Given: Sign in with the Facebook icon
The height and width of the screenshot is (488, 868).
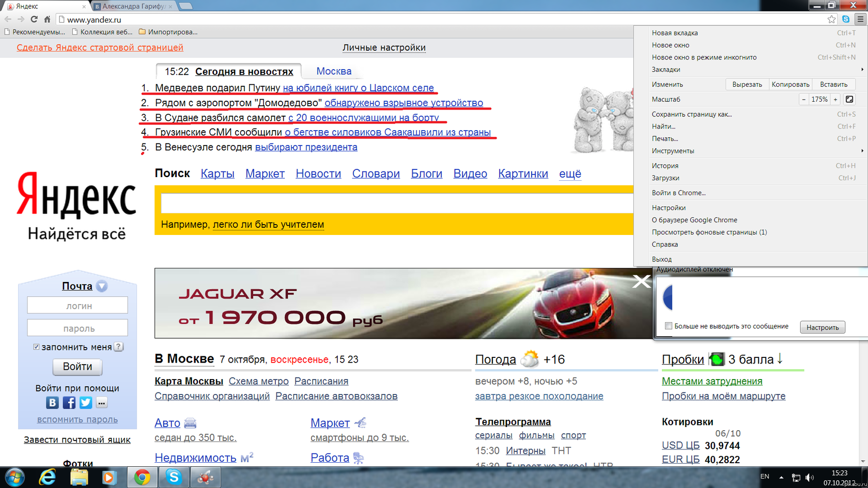Looking at the screenshot, I should point(69,403).
